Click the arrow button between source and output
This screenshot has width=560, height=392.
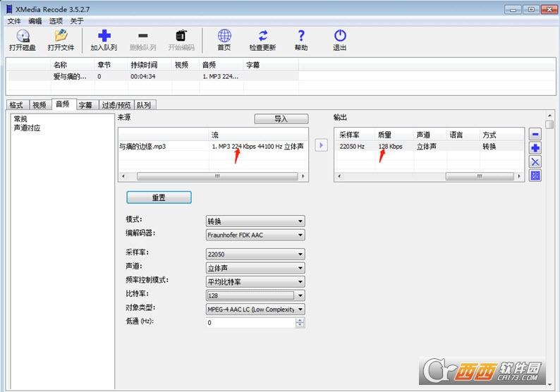[321, 145]
